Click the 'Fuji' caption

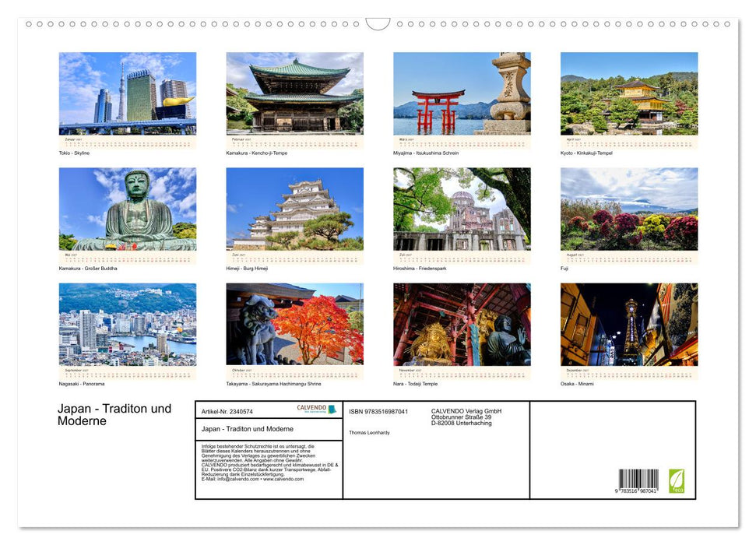tap(564, 268)
